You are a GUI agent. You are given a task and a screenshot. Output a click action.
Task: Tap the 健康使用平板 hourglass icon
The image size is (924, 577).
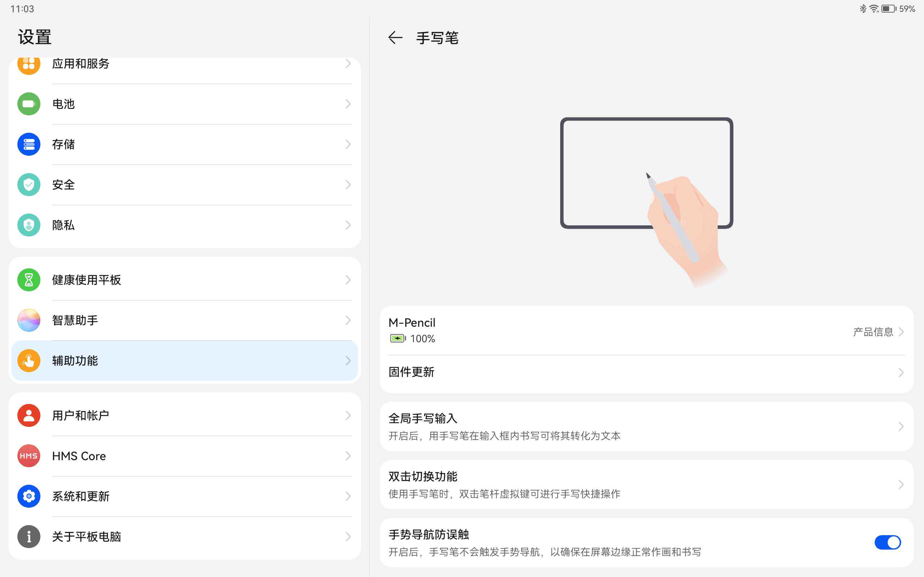(x=29, y=280)
